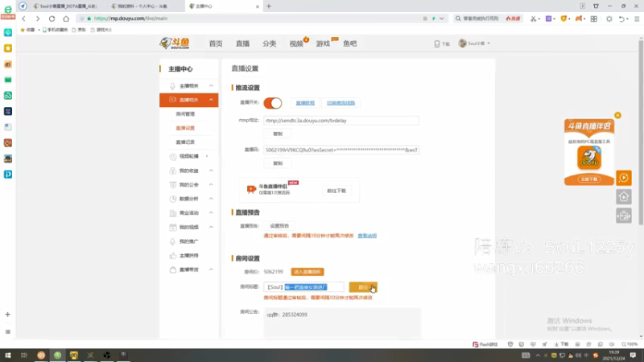Click the 切换推流线路 link
Viewport: 644px width, 362px height.
[341, 103]
